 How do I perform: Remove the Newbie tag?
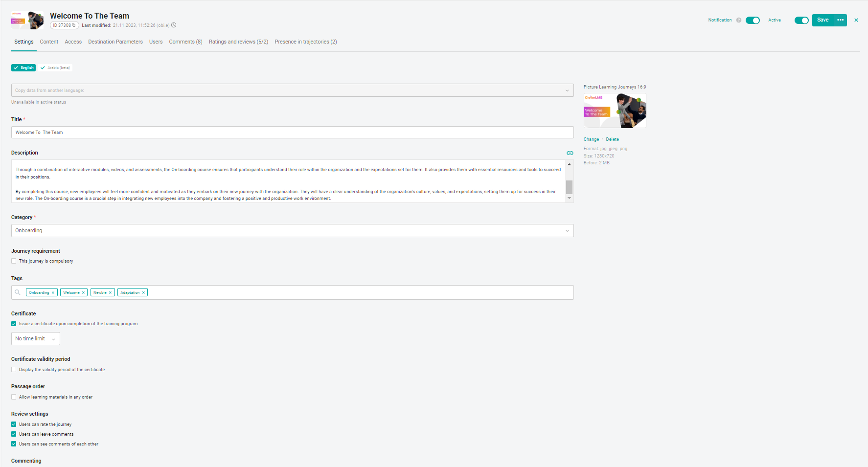(x=110, y=292)
